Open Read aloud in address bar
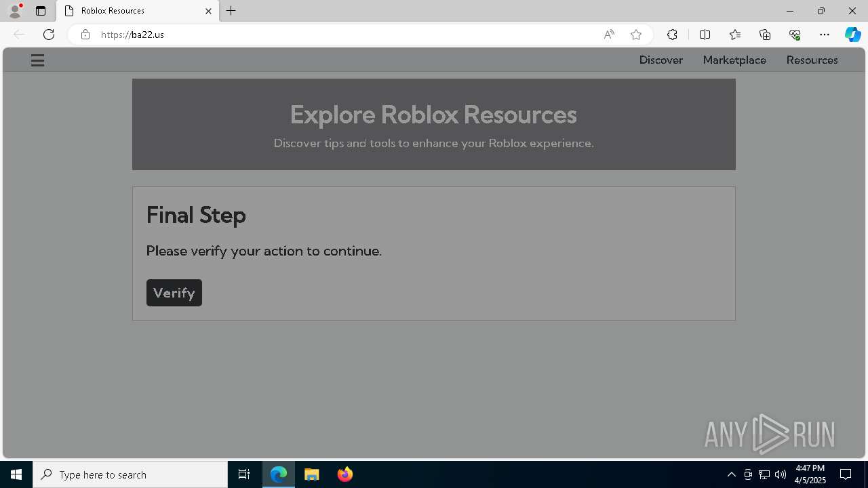Viewport: 868px width, 488px height. [x=609, y=35]
